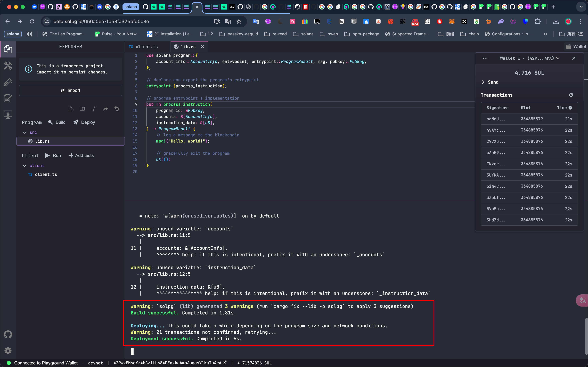The width and height of the screenshot is (588, 367).
Task: Open the browser extensions puzzle icon
Action: 538,21
